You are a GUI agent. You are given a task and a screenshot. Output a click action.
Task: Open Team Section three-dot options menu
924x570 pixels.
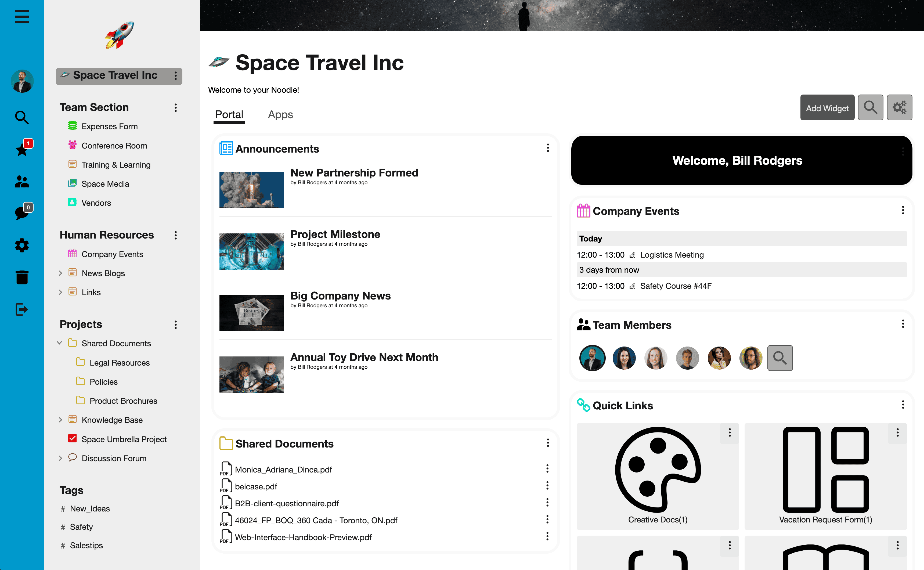coord(176,108)
